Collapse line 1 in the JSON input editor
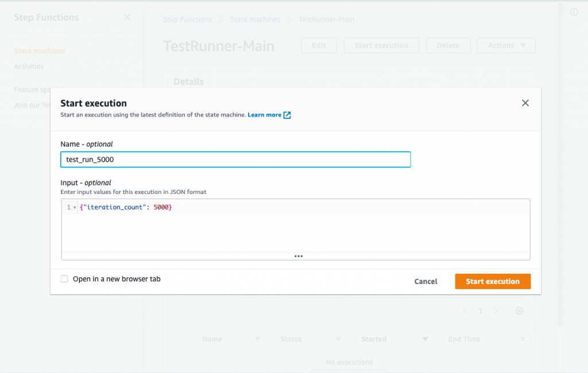 [73, 207]
